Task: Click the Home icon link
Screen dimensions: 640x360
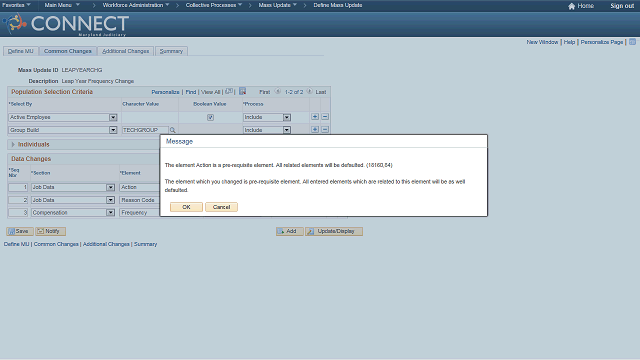Action: 581,6
